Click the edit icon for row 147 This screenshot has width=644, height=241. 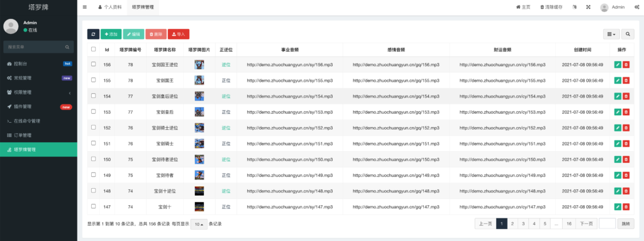pos(618,206)
